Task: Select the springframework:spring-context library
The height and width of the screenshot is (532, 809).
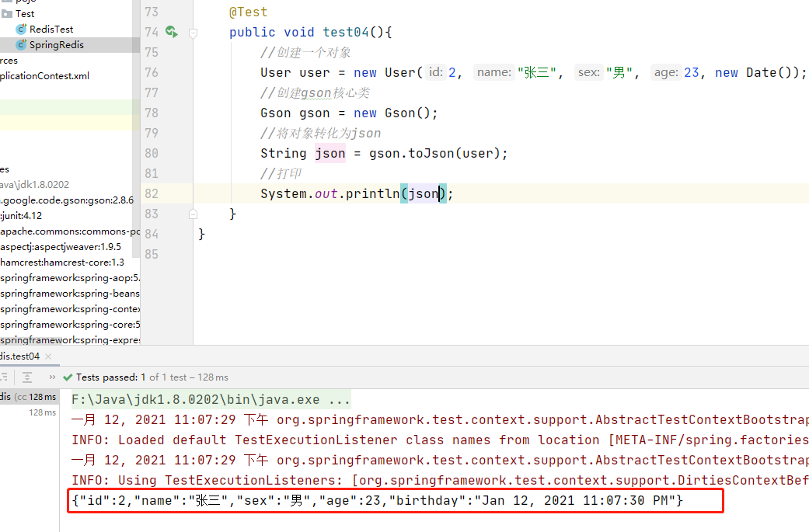Action: click(x=70, y=309)
